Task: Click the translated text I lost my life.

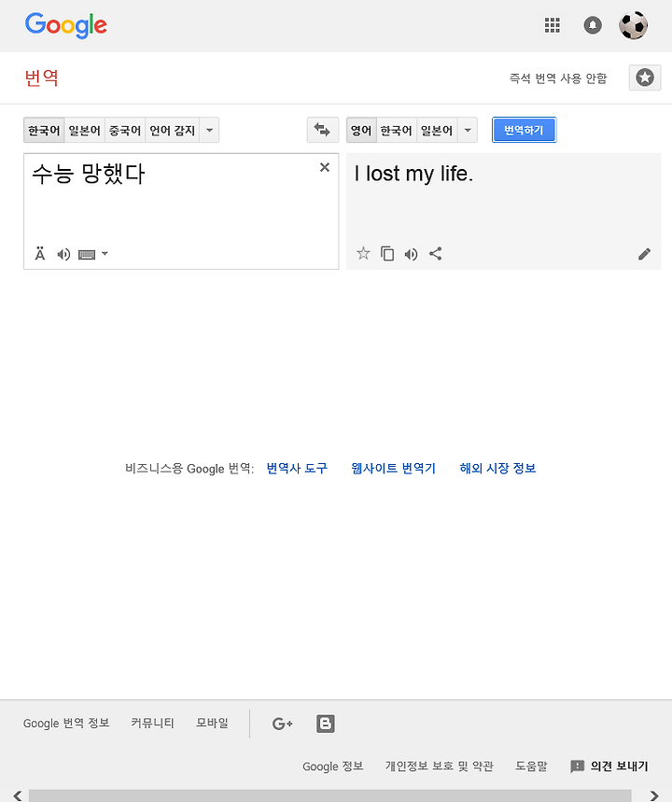Action: coord(413,174)
